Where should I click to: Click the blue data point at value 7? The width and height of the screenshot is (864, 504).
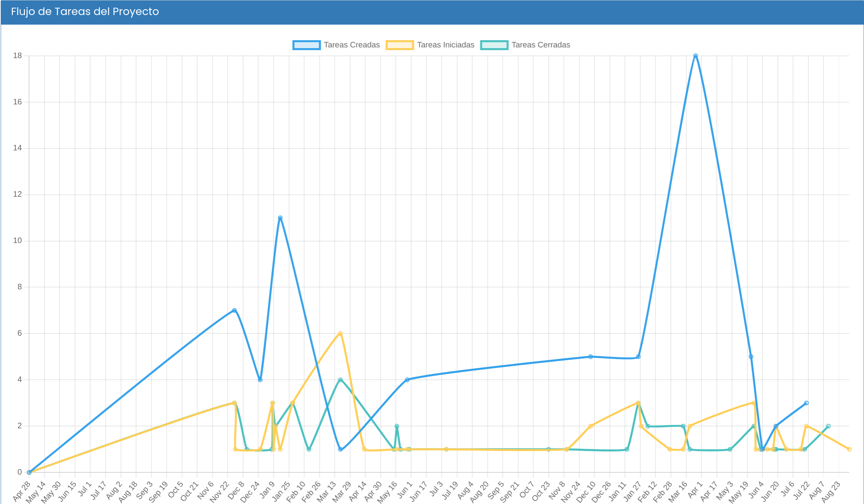[x=234, y=311]
